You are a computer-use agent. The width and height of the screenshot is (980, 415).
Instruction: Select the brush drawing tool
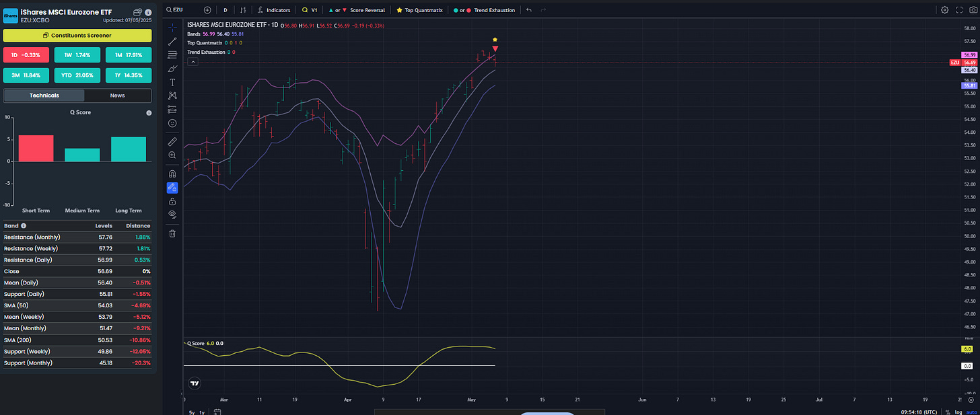173,68
